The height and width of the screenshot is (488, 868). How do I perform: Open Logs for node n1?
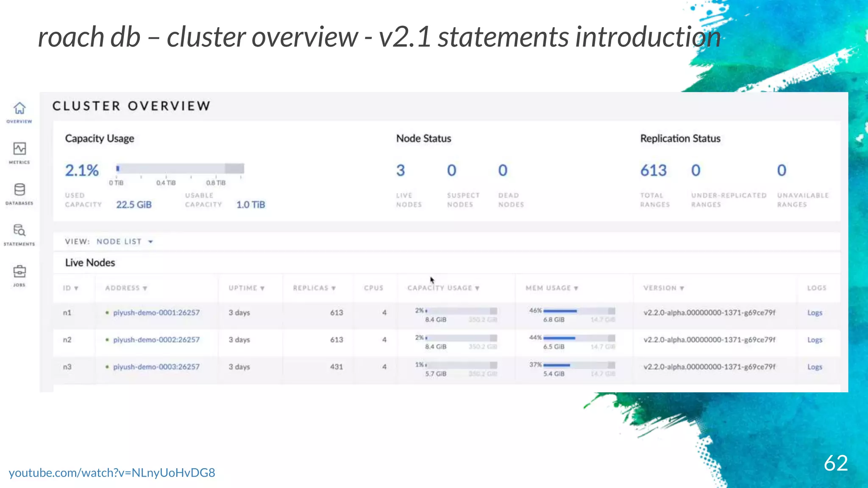815,313
